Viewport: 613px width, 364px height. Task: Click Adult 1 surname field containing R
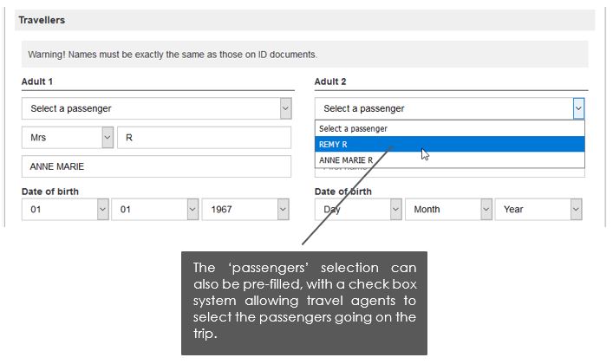pos(204,138)
